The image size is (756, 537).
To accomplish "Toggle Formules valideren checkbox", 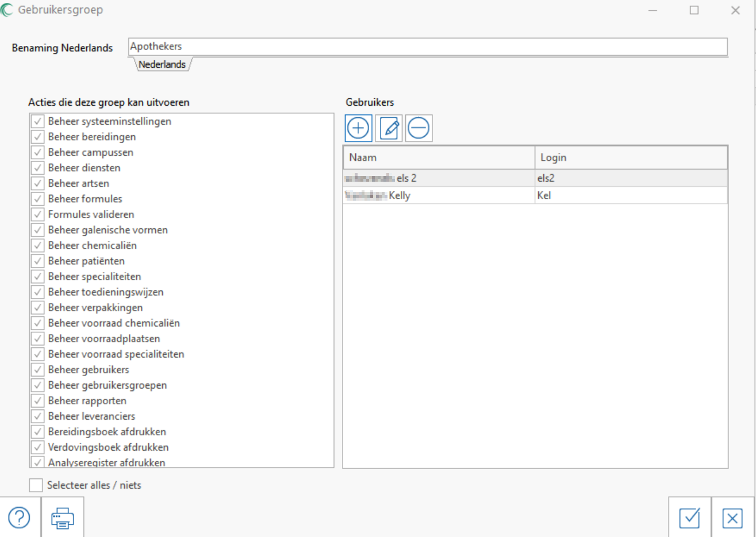I will click(x=38, y=214).
